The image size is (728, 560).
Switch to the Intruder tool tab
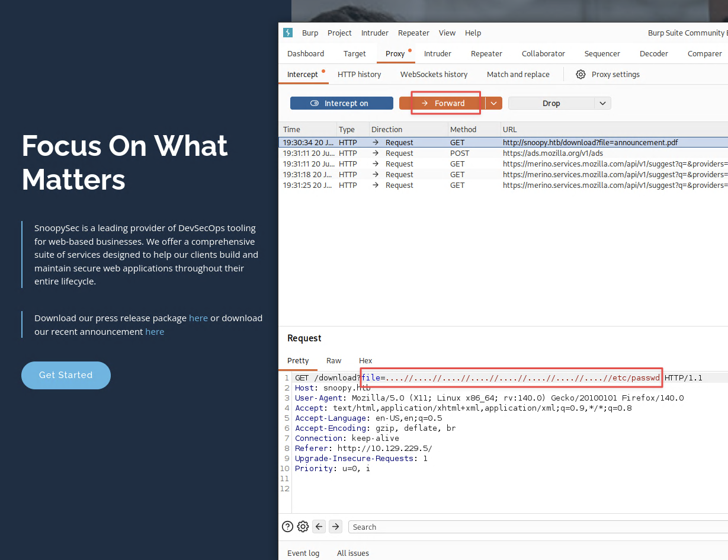[438, 53]
